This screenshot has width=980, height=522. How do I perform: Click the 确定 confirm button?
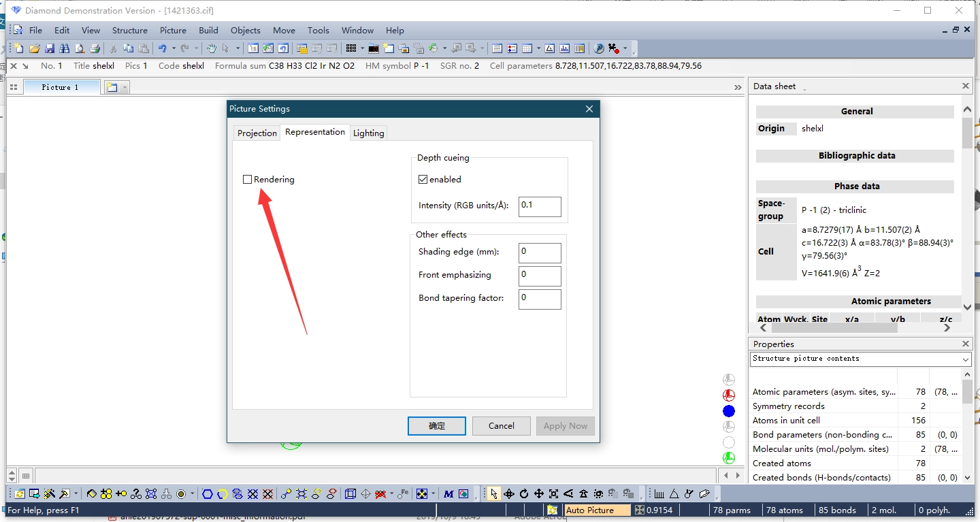click(x=437, y=425)
